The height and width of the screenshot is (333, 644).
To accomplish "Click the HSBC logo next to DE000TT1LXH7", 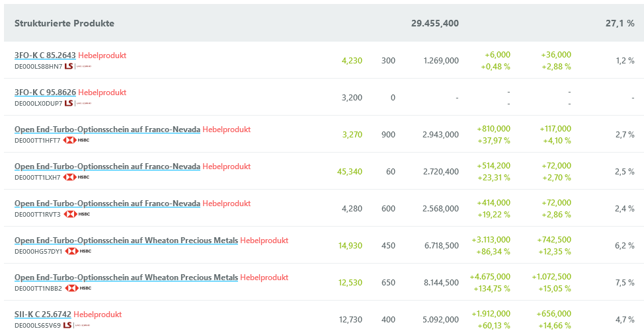I will pyautogui.click(x=75, y=177).
